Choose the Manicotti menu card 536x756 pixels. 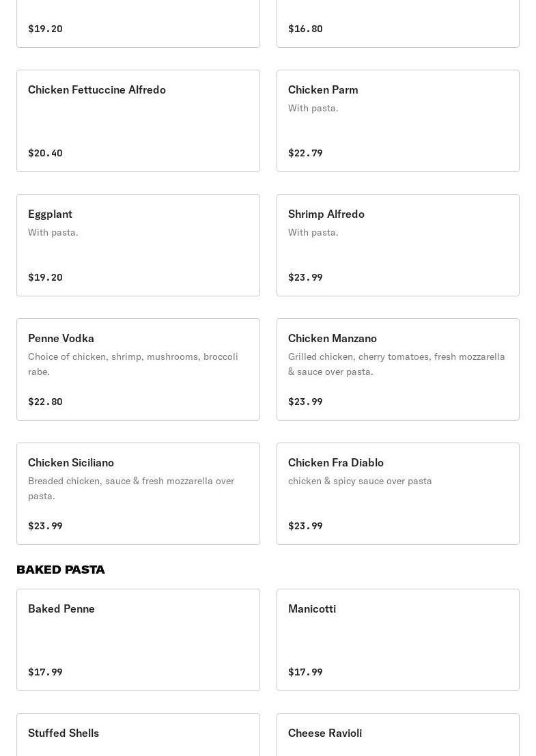pyautogui.click(x=397, y=640)
